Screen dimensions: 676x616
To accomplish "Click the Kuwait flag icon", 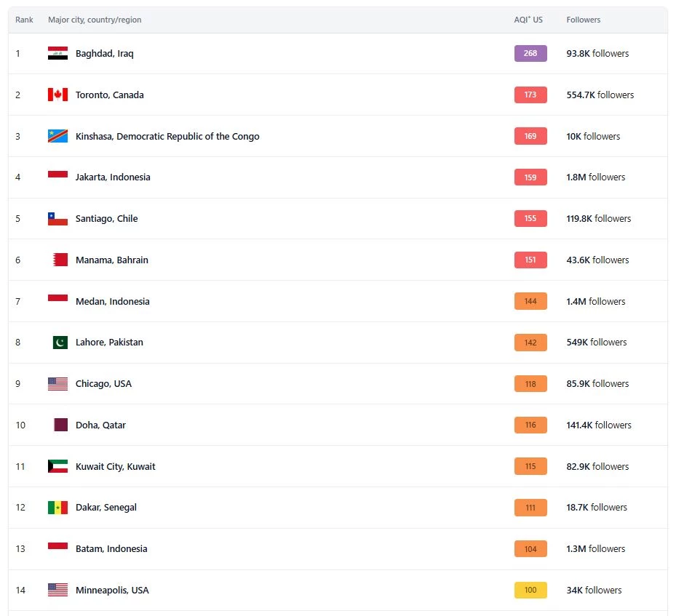I will (x=57, y=466).
